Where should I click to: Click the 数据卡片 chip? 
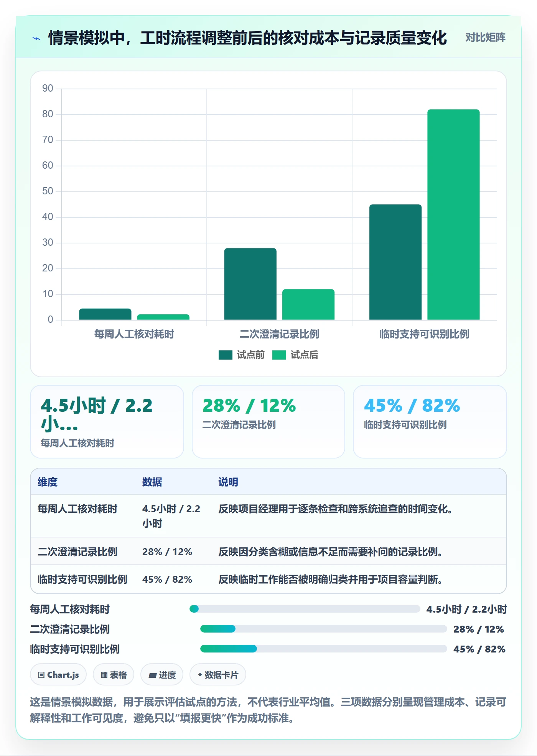(x=218, y=675)
